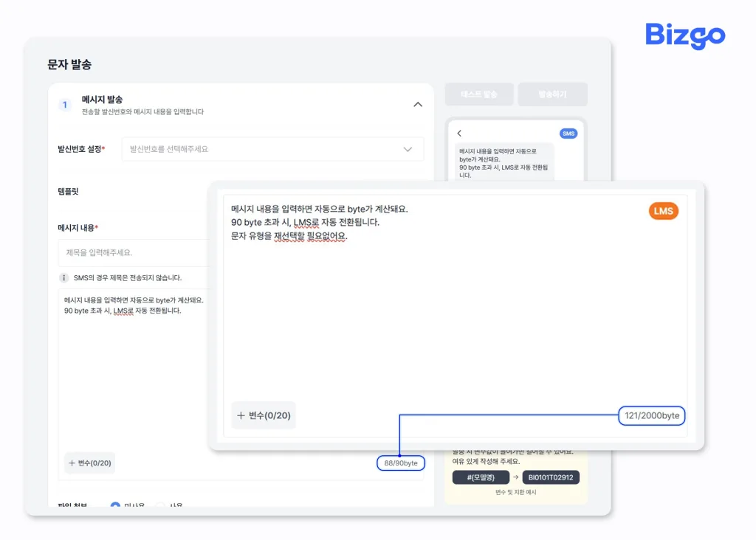Image resolution: width=756 pixels, height=540 pixels.
Task: Collapse the 메시지 발송 section with its chevron
Action: (418, 104)
